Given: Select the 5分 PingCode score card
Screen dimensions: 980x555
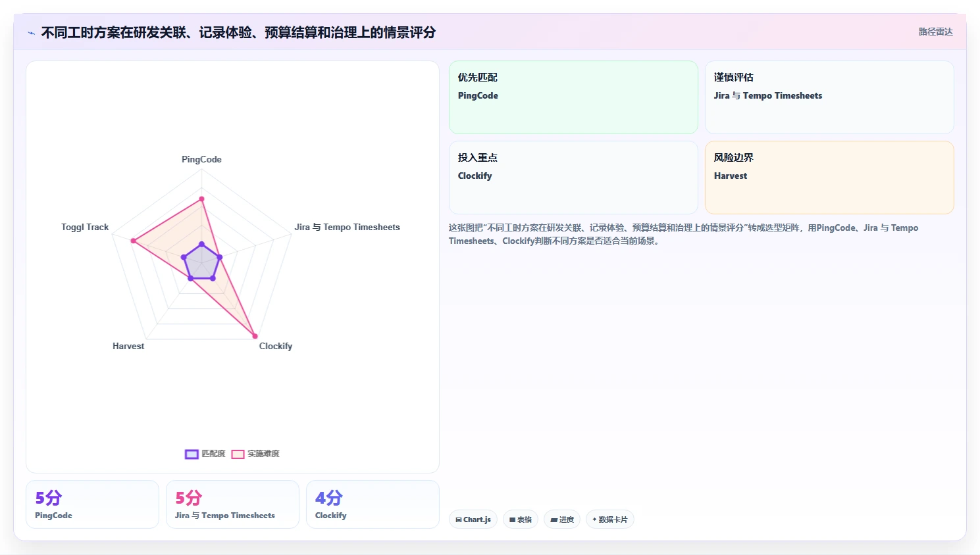Looking at the screenshot, I should (92, 504).
